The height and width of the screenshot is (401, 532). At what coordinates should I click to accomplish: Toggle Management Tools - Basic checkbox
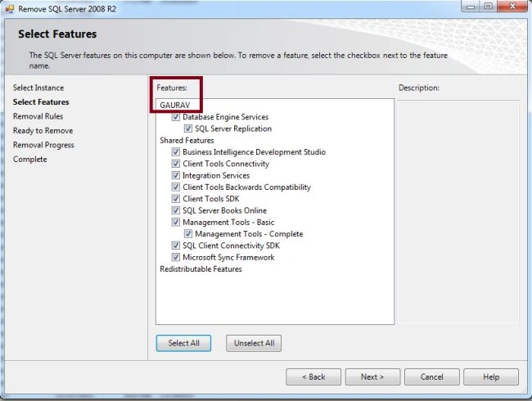(x=176, y=223)
